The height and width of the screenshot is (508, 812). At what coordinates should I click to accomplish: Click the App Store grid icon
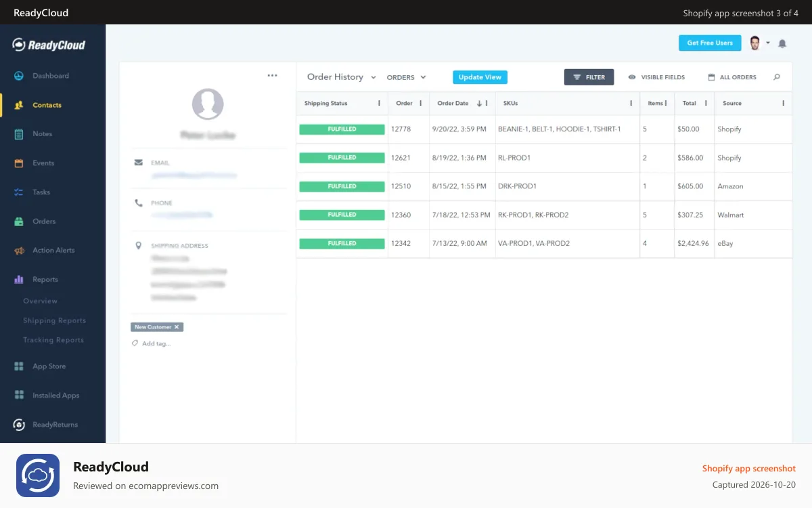point(19,366)
